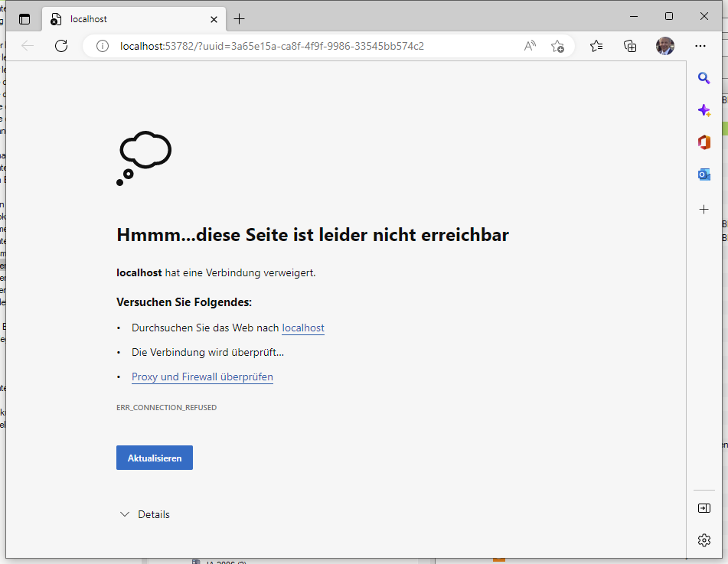Click the browser refresh icon

click(61, 46)
